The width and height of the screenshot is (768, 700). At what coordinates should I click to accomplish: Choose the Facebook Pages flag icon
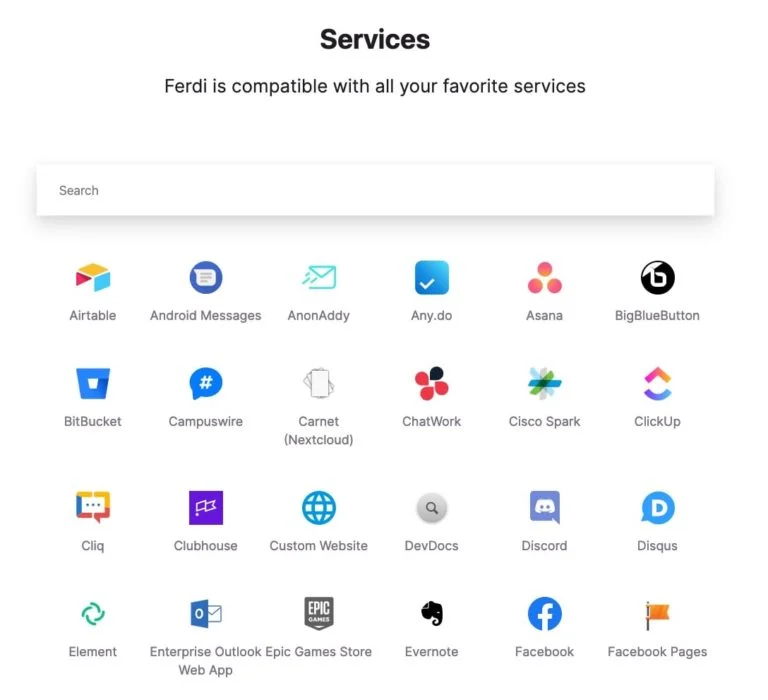point(657,615)
